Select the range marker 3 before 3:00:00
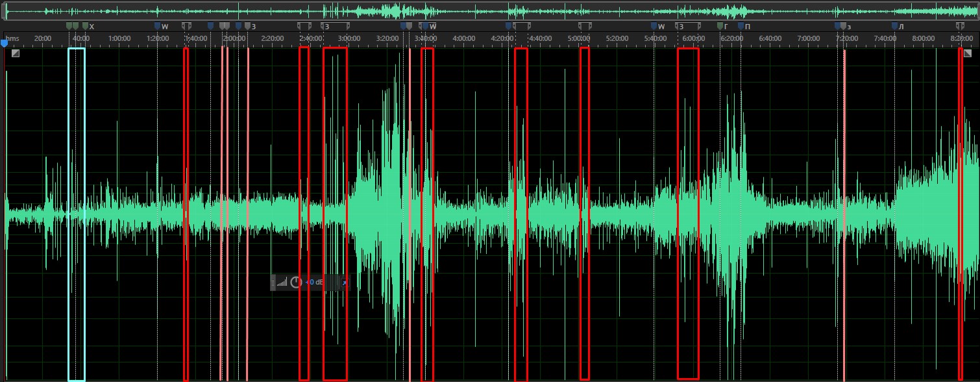This screenshot has width=980, height=382. coord(335,26)
